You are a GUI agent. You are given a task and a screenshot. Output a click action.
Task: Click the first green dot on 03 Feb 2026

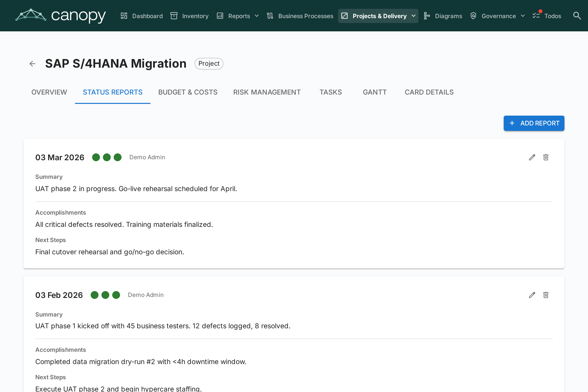click(95, 295)
